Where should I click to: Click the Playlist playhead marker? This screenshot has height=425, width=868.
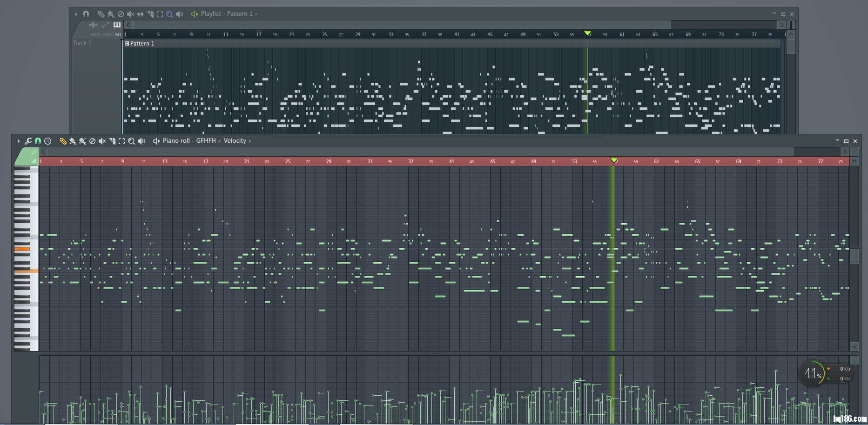[587, 33]
